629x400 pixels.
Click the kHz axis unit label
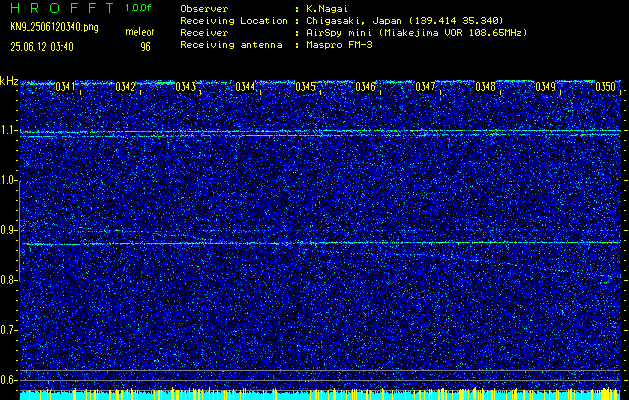point(9,82)
